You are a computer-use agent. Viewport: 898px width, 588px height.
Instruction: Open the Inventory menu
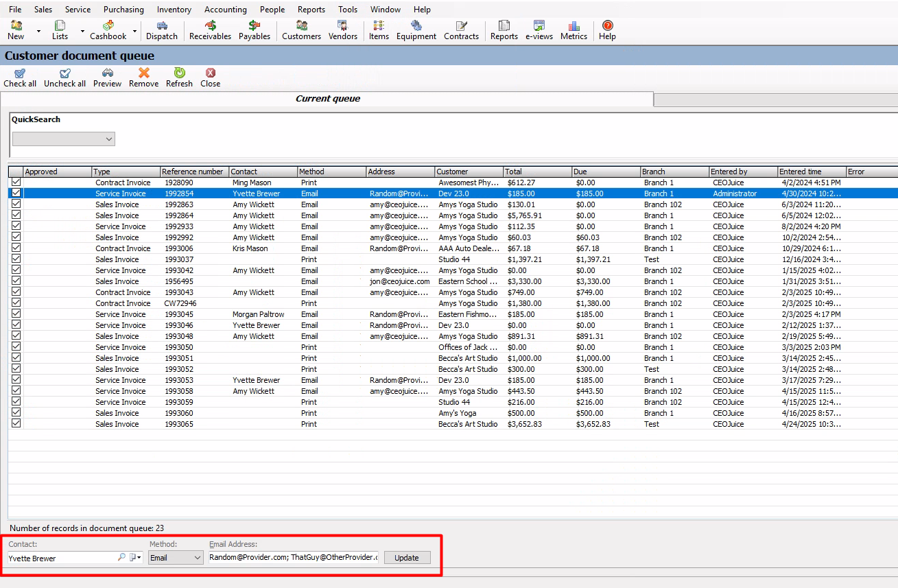(x=174, y=10)
